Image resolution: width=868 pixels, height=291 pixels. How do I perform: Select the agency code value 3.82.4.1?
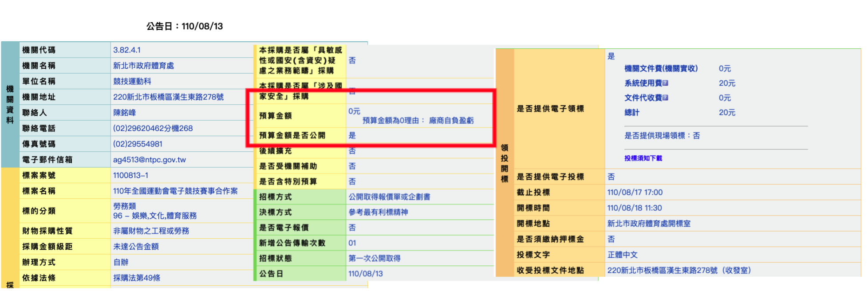point(127,50)
